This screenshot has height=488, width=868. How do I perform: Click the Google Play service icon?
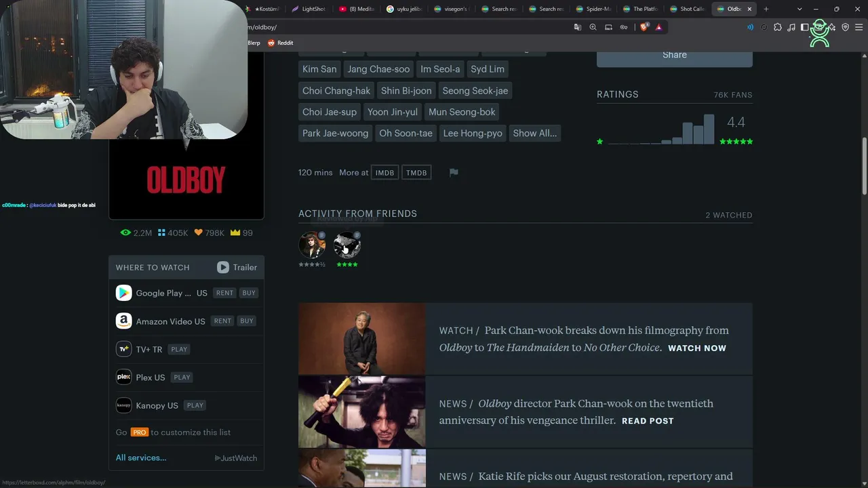[x=123, y=293]
